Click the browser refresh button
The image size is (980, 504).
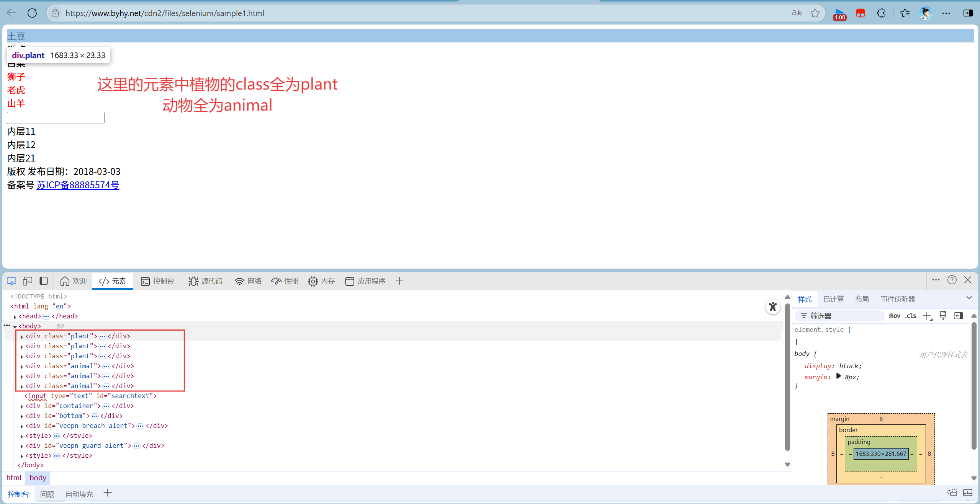click(x=32, y=13)
